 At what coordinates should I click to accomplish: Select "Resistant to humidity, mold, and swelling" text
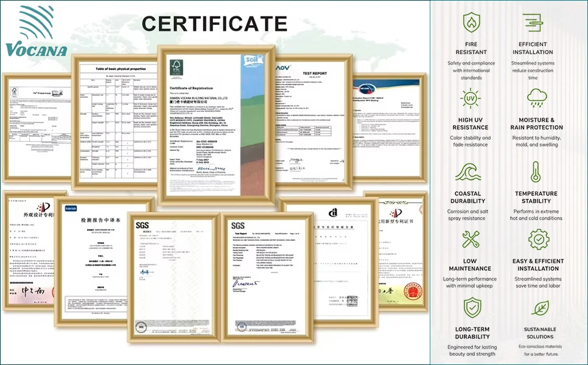pyautogui.click(x=537, y=141)
